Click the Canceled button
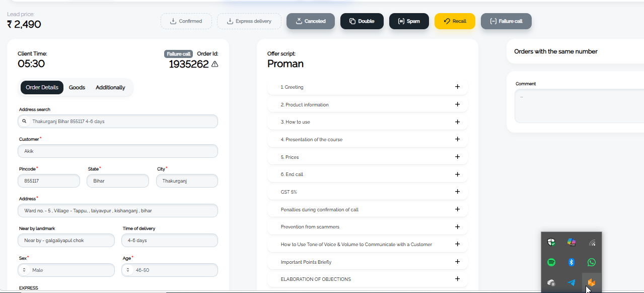 pyautogui.click(x=311, y=21)
